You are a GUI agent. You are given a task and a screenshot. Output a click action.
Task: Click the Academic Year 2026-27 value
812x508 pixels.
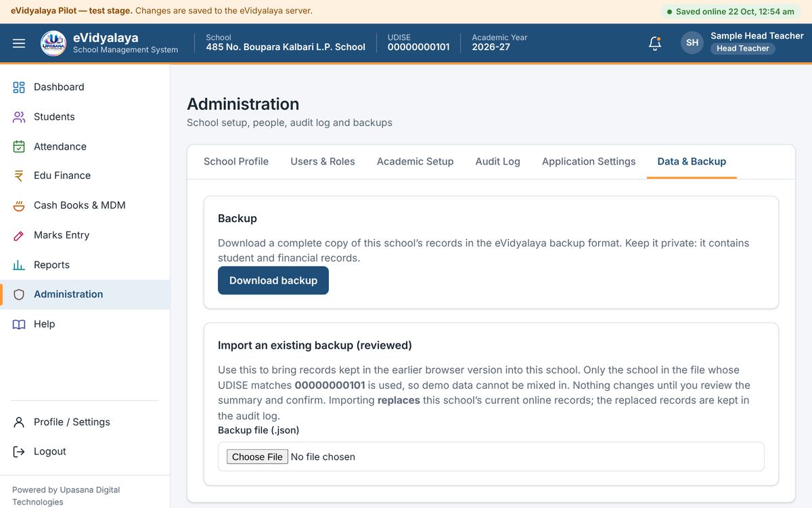click(491, 47)
